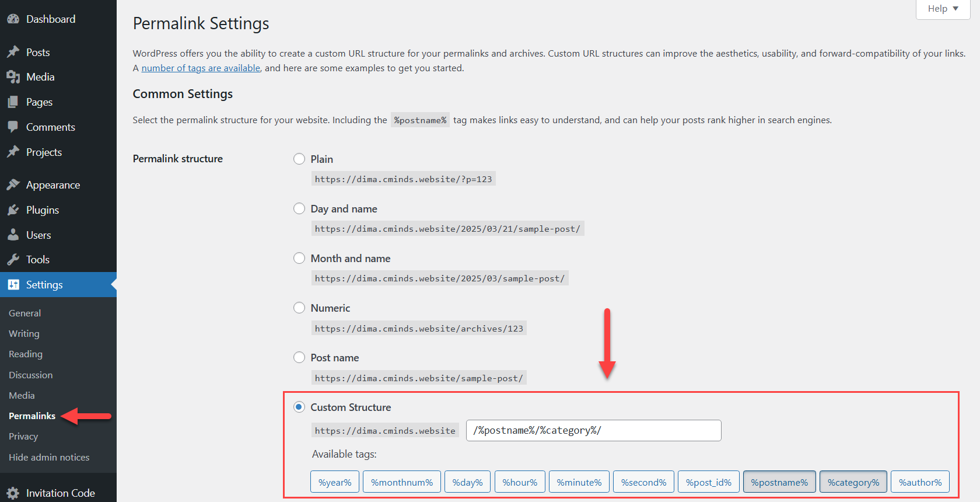
Task: Click the %postname% code in description
Action: click(x=420, y=120)
